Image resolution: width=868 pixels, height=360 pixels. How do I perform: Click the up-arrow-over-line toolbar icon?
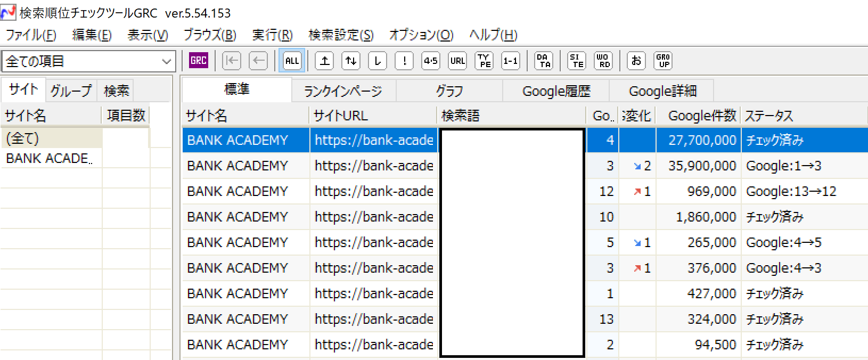tap(324, 61)
